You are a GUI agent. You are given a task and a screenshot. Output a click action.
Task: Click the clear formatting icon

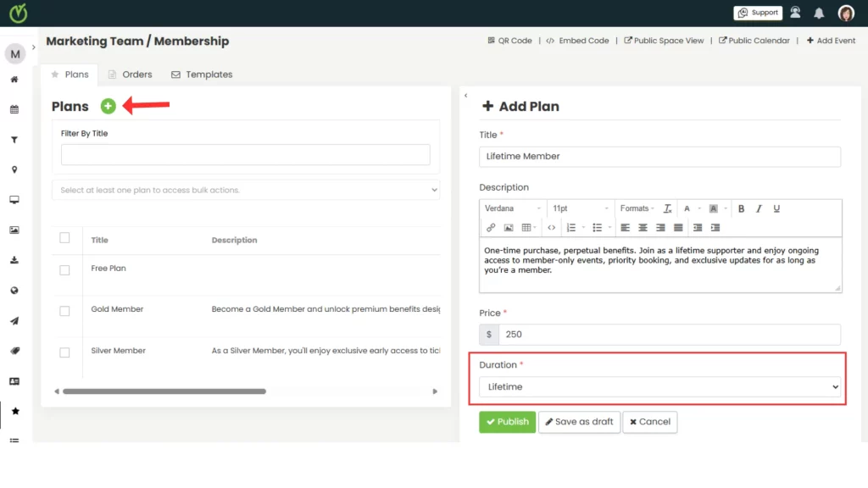[x=667, y=208]
